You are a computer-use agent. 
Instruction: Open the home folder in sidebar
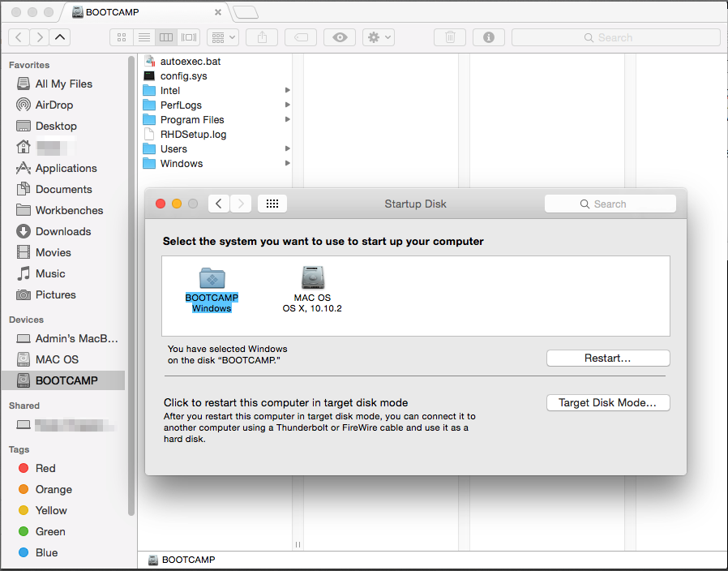45,147
